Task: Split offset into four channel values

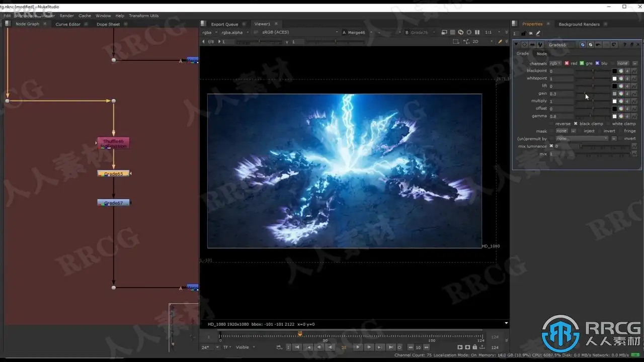Action: tap(627, 109)
